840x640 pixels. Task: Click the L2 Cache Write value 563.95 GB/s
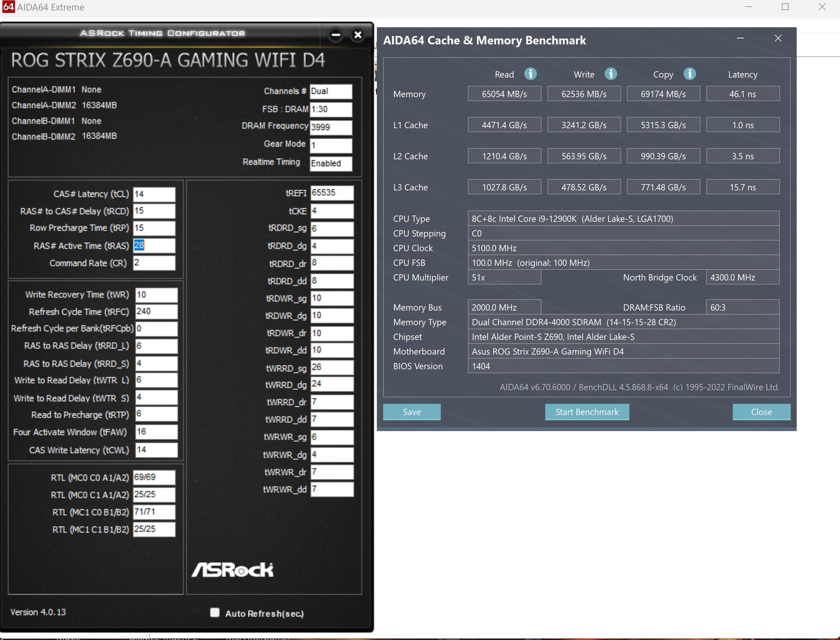584,156
